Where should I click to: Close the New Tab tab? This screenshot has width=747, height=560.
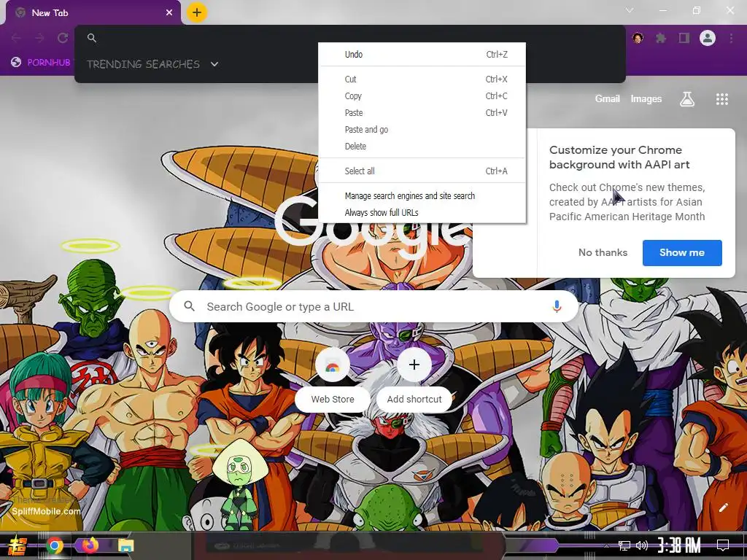169,13
